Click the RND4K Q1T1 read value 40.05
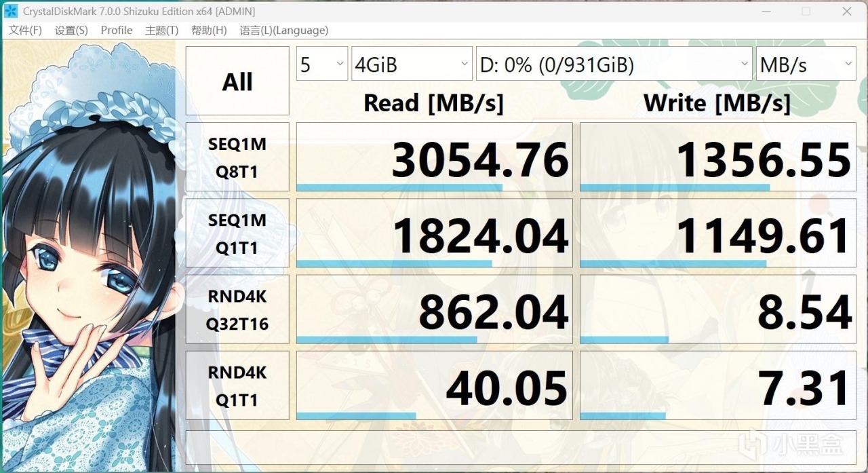The image size is (868, 473). (x=435, y=385)
